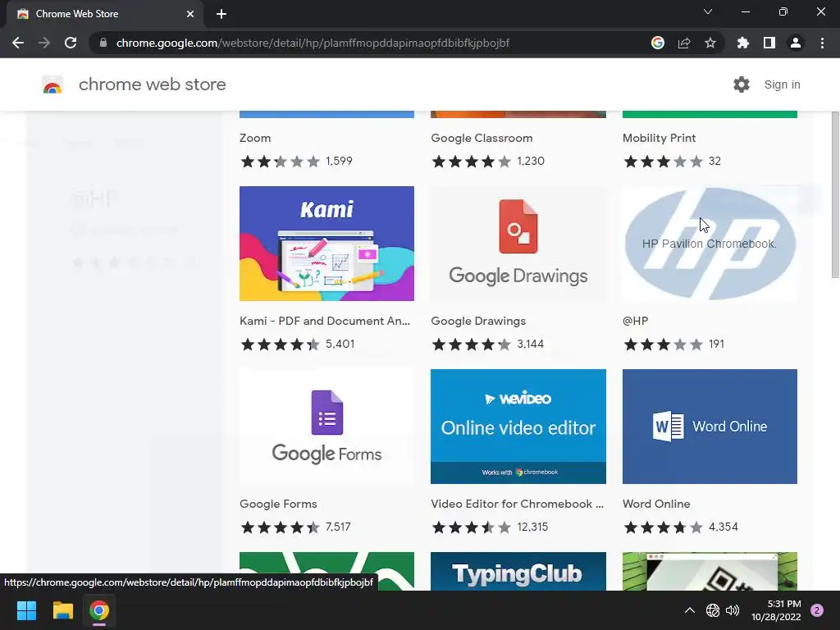This screenshot has height=630, width=840.
Task: Click the Google icon in address bar
Action: tap(658, 43)
